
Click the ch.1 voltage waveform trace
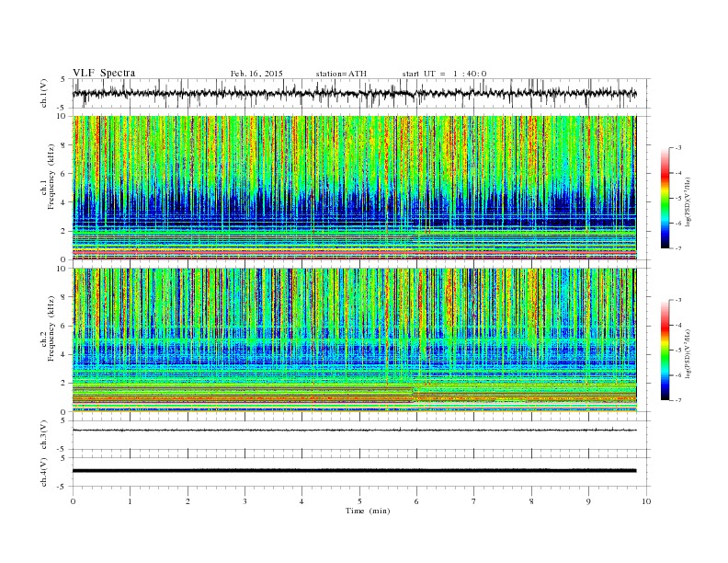[x=355, y=93]
